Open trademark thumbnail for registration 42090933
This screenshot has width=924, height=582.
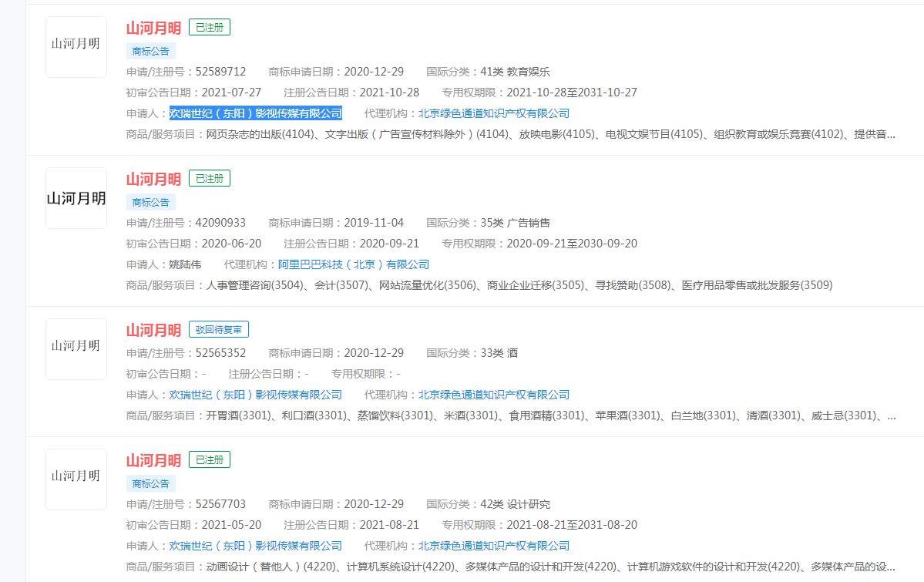tap(76, 198)
